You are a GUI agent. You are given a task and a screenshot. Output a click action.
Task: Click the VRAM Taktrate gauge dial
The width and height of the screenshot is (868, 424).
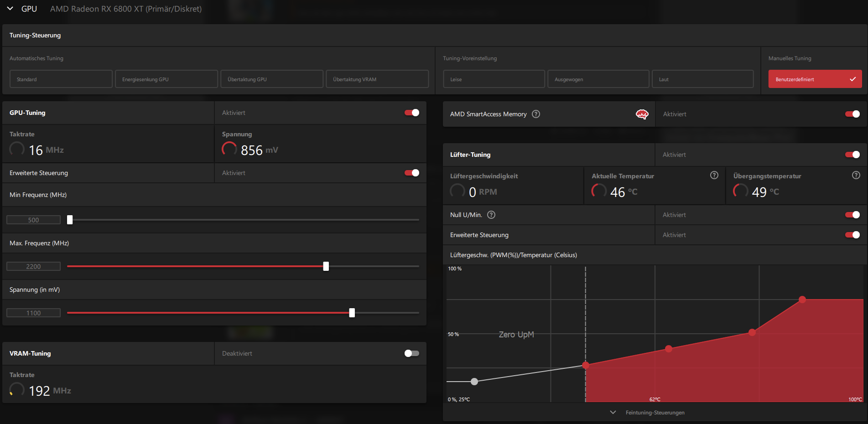[17, 390]
